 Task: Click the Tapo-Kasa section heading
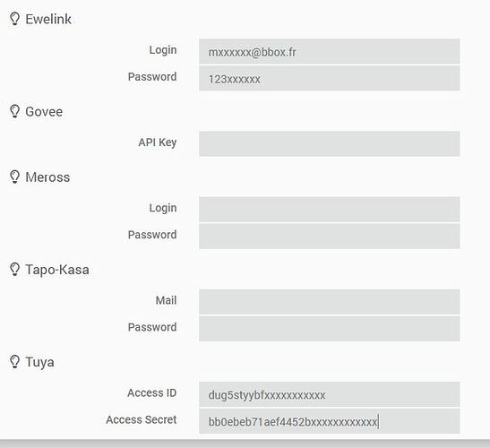pos(57,270)
